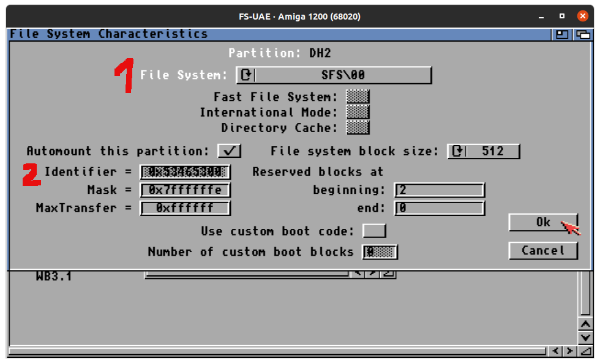The width and height of the screenshot is (600, 364).
Task: Close the FS-UAE window
Action: (x=582, y=16)
